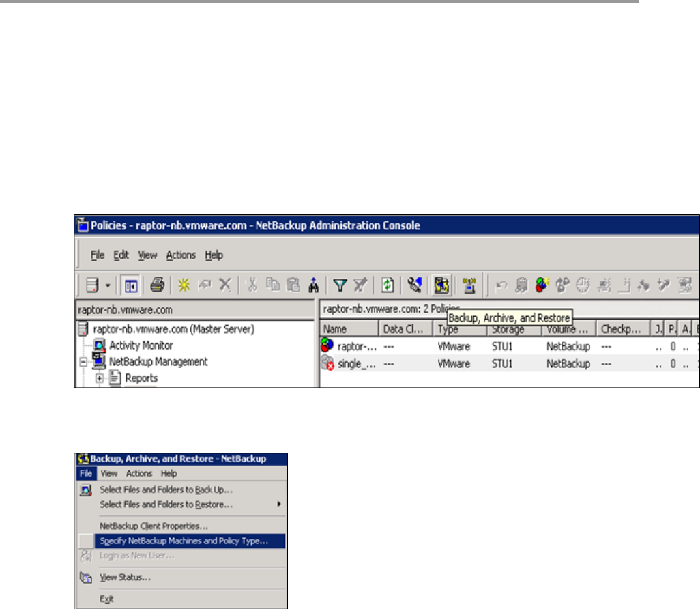700x609 pixels.
Task: Open the Actions menu in Administration Console
Action: 181,255
